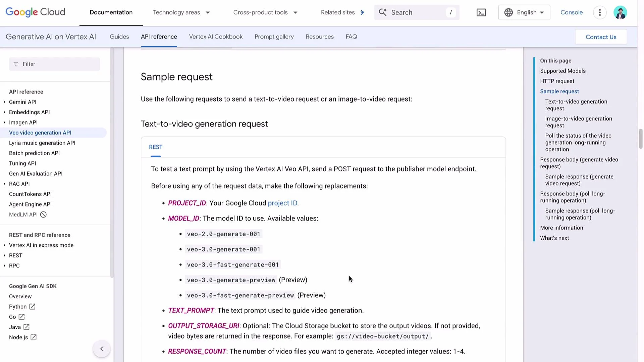This screenshot has height=362, width=644.
Task: Switch to the Guides tab
Action: pyautogui.click(x=119, y=37)
